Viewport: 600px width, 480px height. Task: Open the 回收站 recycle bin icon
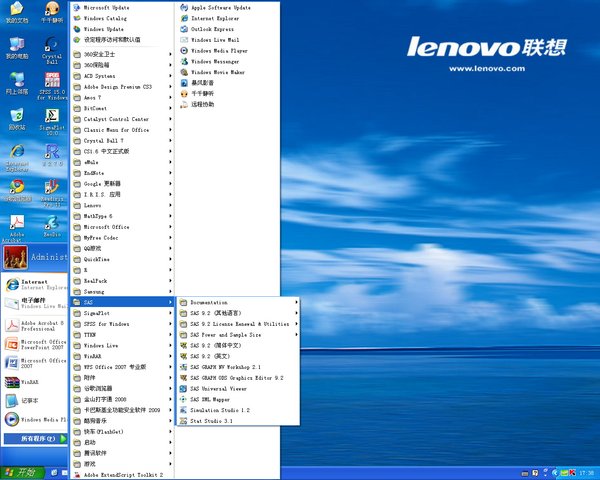coord(16,119)
